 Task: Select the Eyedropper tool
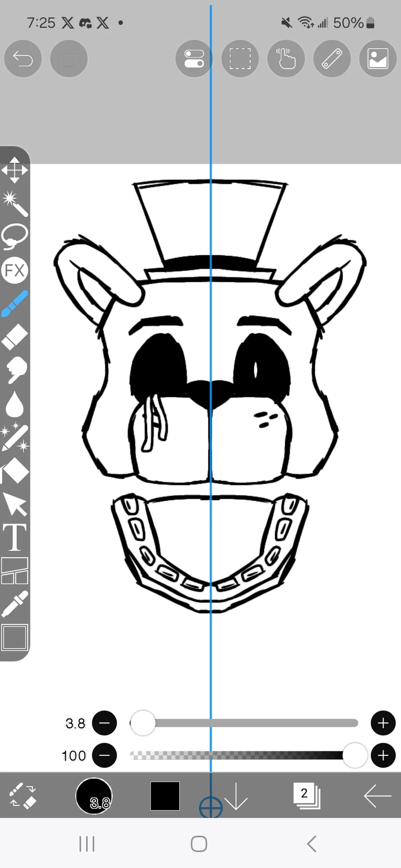tap(15, 604)
